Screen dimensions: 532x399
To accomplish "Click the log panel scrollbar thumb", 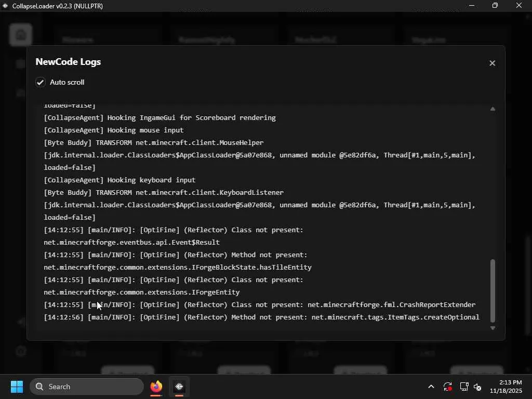I will [493, 291].
